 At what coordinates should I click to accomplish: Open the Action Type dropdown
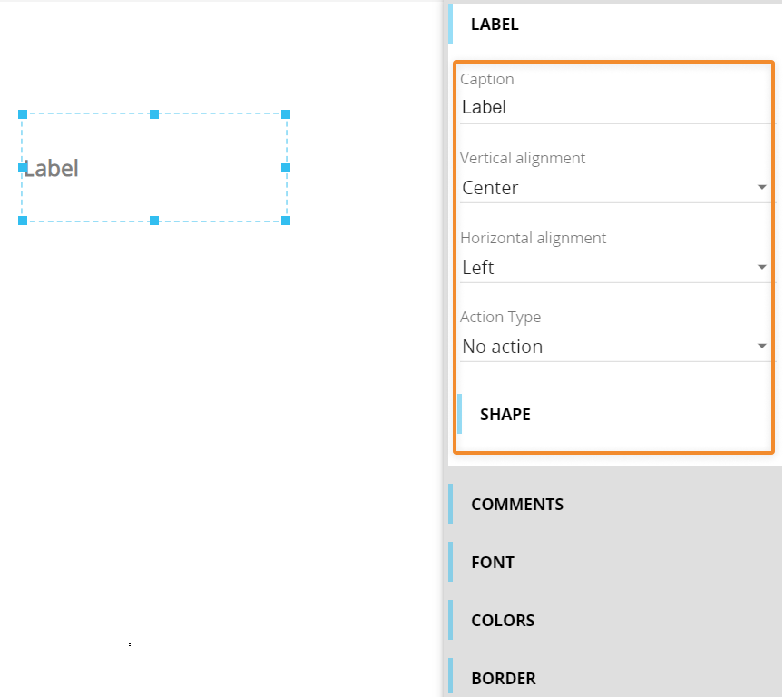614,347
